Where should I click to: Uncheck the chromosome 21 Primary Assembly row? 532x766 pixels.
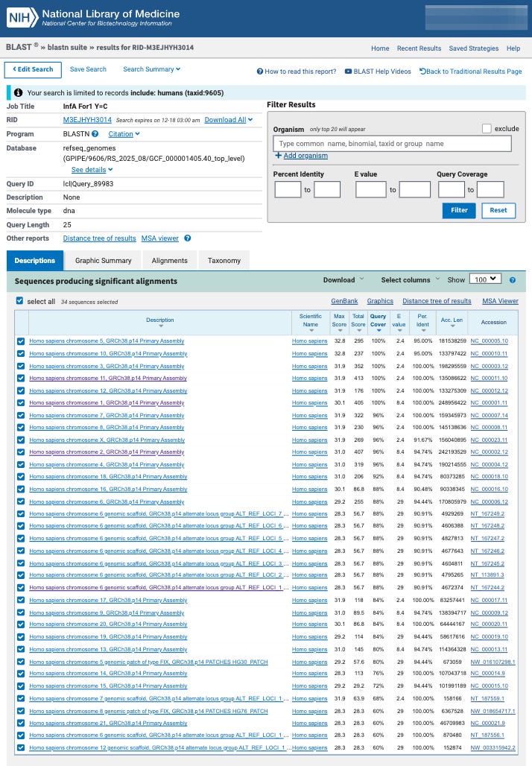tap(21, 724)
